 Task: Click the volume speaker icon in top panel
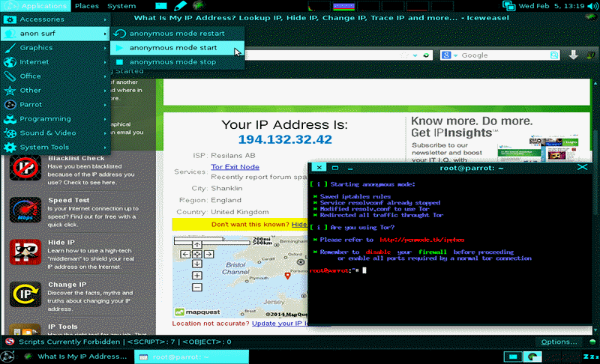592,6
